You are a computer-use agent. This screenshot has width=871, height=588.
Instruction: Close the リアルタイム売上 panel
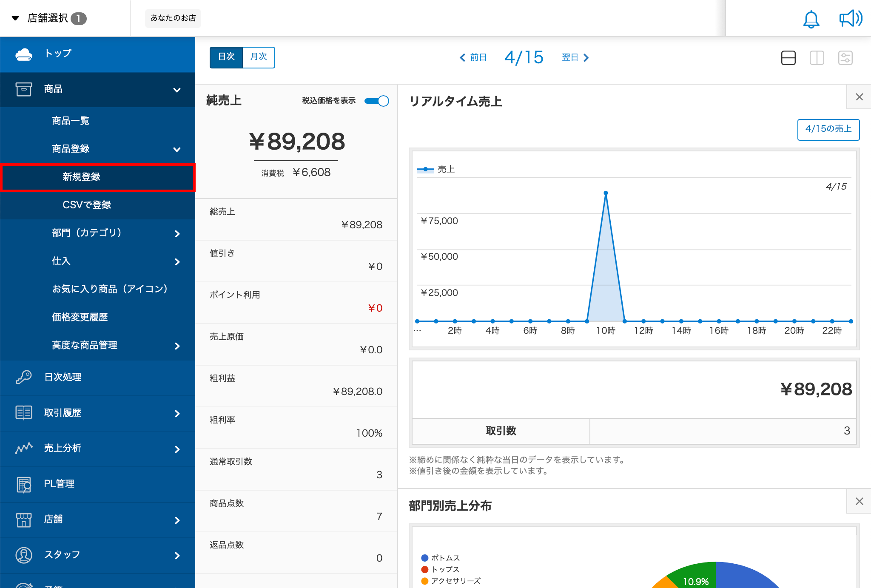859,97
